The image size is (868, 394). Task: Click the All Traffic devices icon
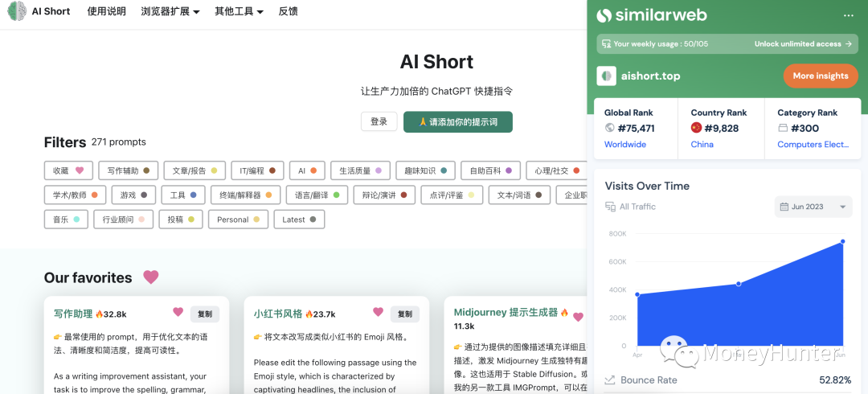pos(611,207)
